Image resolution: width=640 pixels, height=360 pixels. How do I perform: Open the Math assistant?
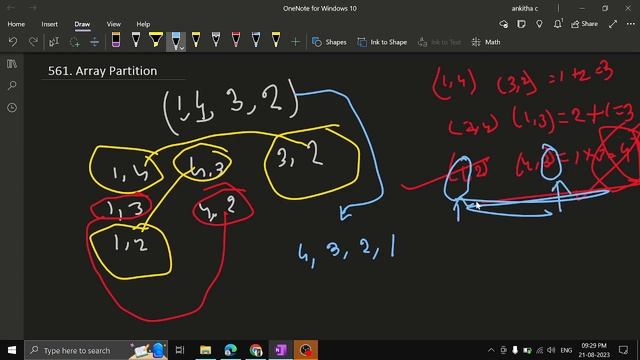[x=486, y=42]
